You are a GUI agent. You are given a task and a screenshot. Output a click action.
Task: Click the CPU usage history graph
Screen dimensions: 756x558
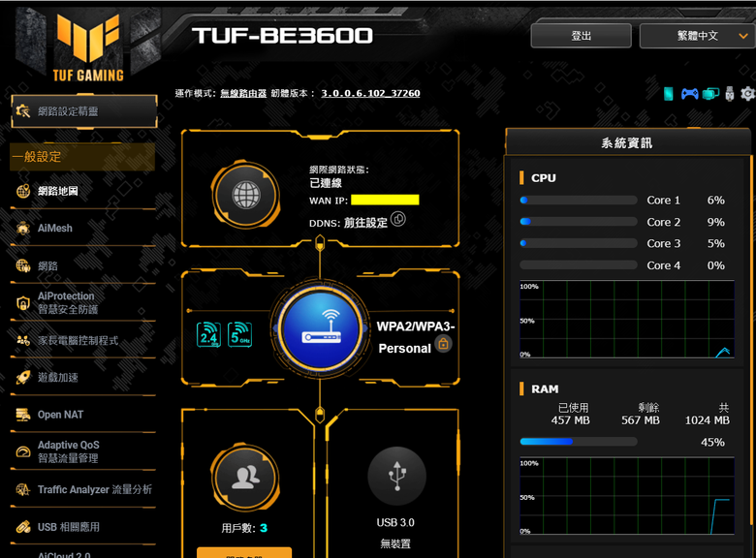(x=627, y=319)
